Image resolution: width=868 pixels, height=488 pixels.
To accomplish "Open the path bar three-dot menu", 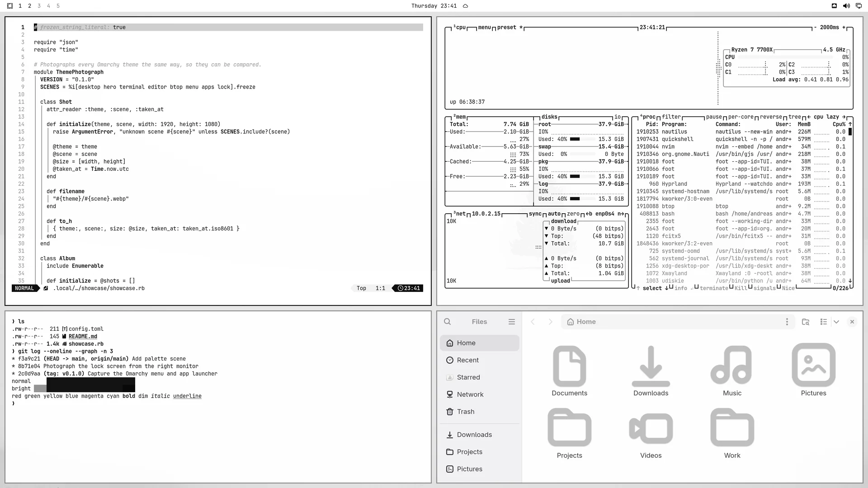I will 787,322.
